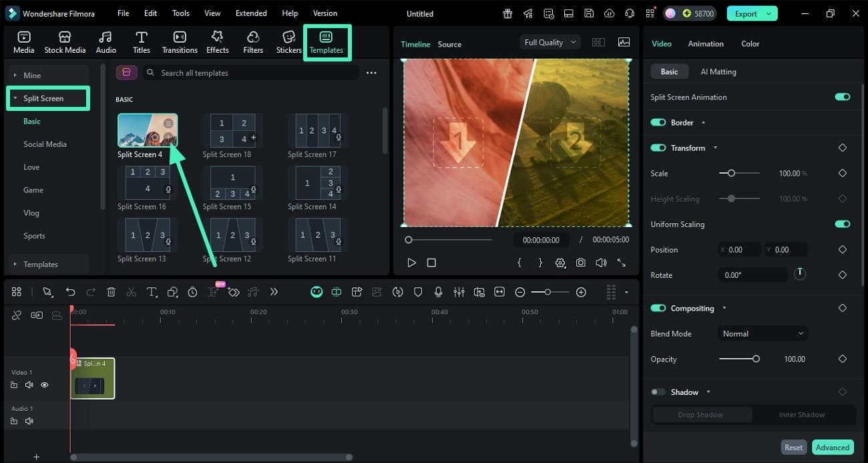Switch to the Animation tab

click(706, 43)
